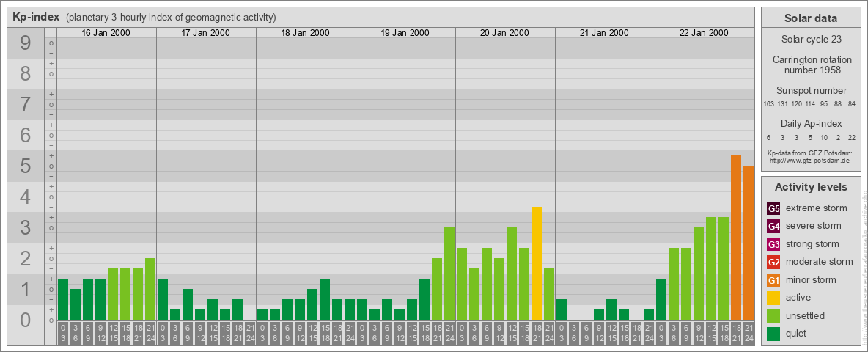Click the 21-24 time label under 22 Jan
The width and height of the screenshot is (868, 352).
pos(749,333)
